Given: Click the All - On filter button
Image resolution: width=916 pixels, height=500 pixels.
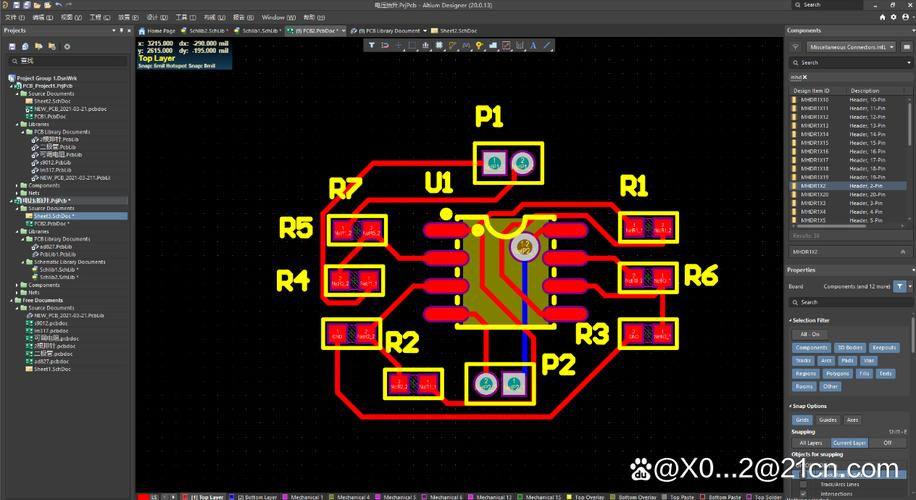Looking at the screenshot, I should (x=809, y=334).
